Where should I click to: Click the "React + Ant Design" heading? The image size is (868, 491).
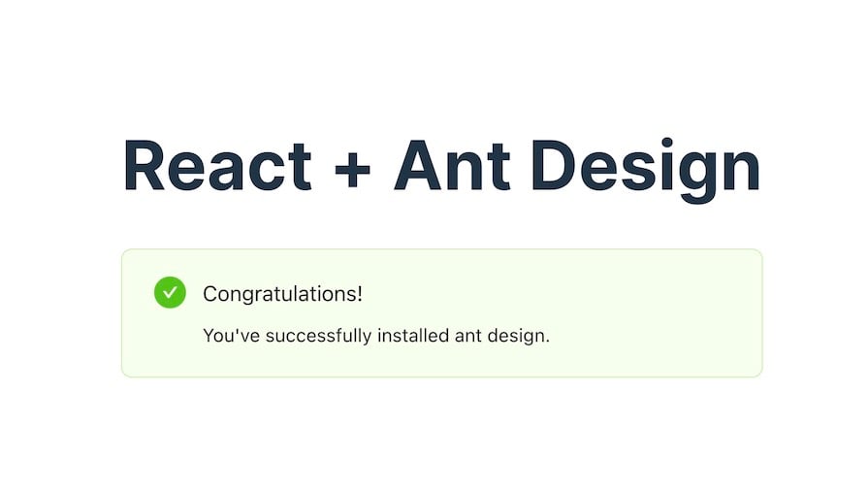441,167
